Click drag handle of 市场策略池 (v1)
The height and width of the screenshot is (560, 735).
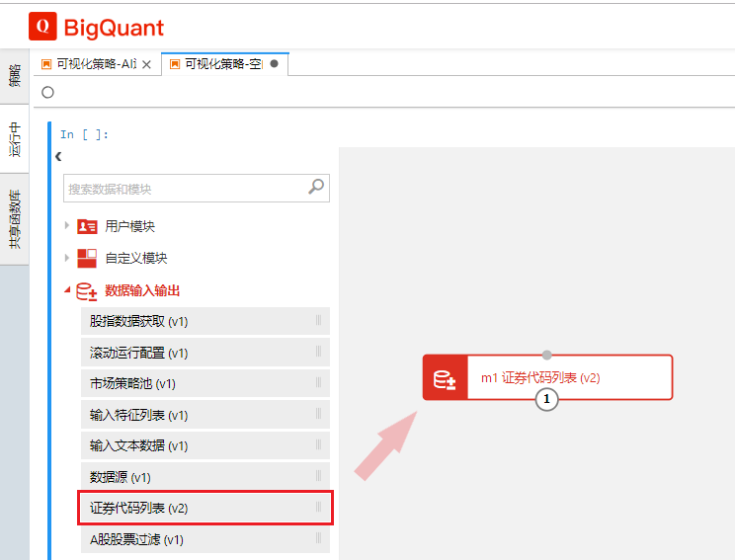pyautogui.click(x=319, y=382)
